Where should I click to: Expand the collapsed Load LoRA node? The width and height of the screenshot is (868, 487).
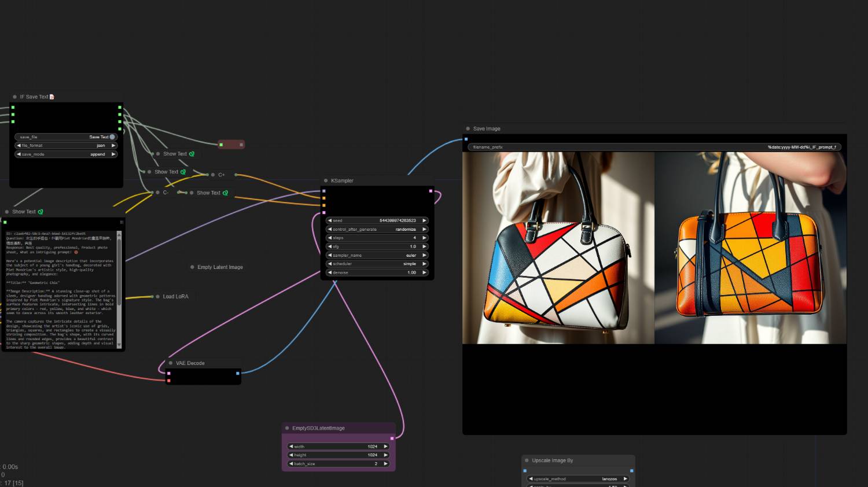(x=157, y=297)
